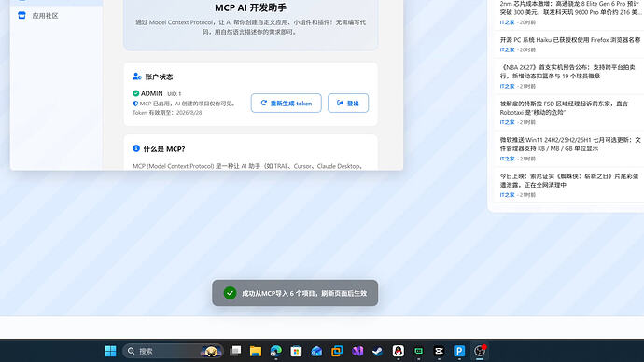Open the green terminal-style icon on taskbar

click(418, 351)
